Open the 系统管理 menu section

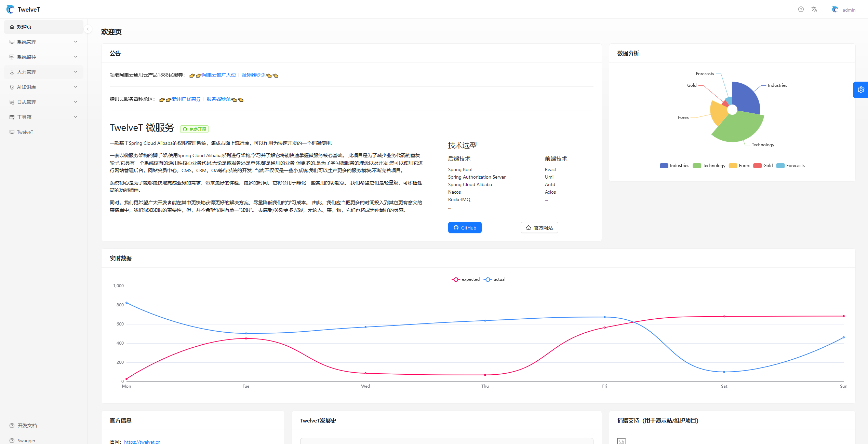pos(42,42)
